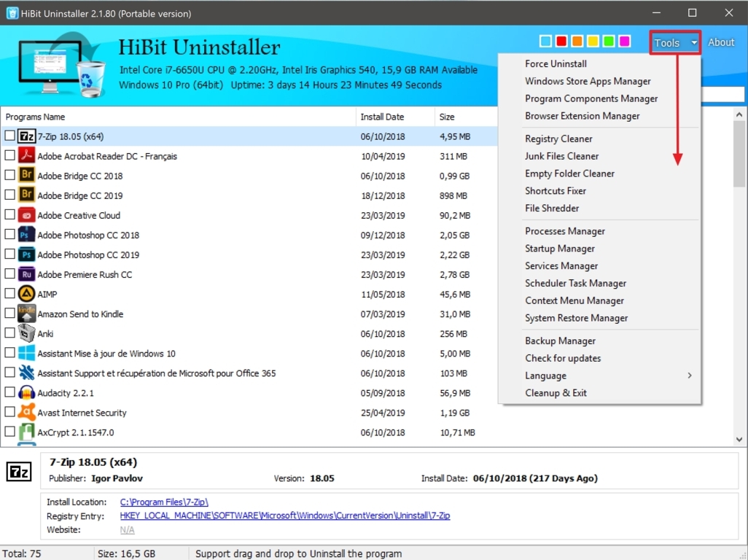Check the Avast Internet Security checkbox
Viewport: 748px width, 560px height.
(9, 411)
